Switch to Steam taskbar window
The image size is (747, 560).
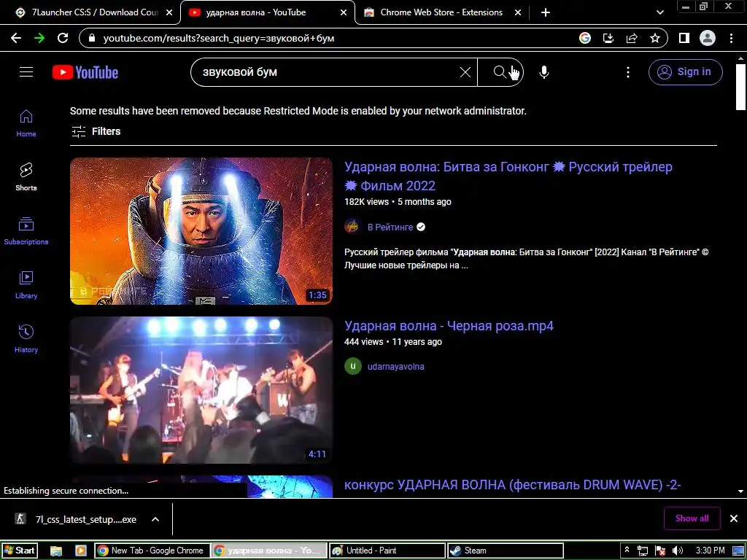click(x=506, y=551)
